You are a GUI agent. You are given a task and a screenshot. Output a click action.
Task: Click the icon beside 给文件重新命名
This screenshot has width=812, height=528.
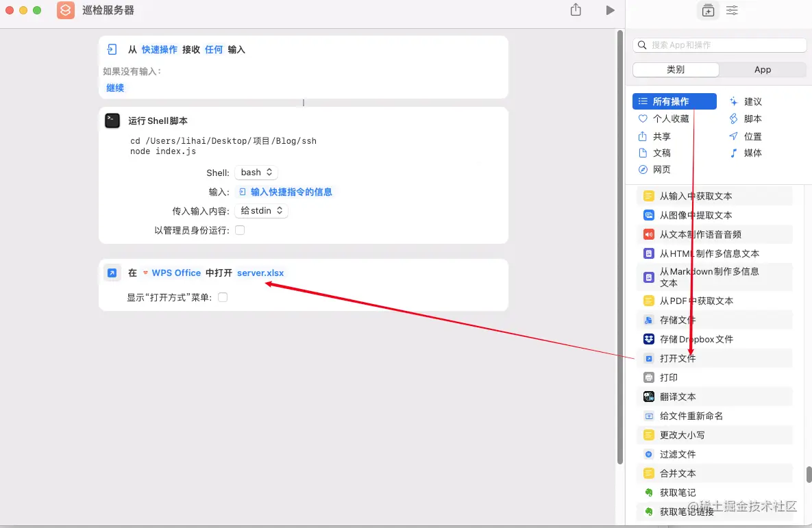pyautogui.click(x=648, y=416)
